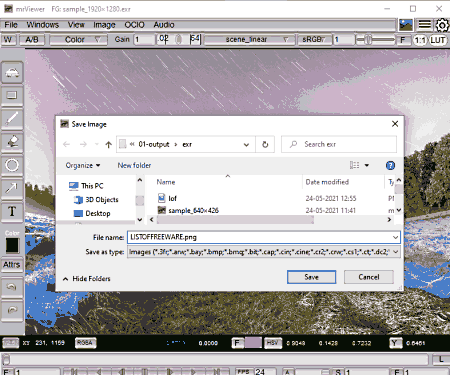Open the Audio menu
Screen dimensions: 450x375
click(164, 25)
